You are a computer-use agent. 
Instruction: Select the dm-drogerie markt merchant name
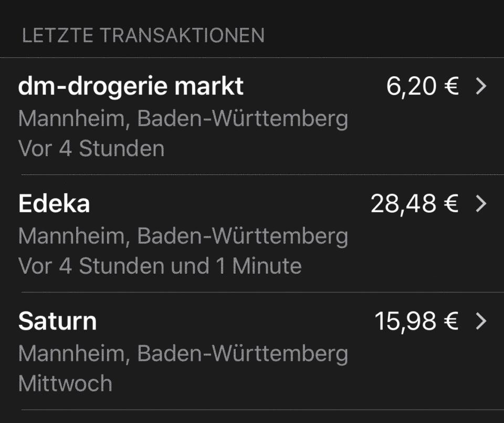tap(131, 87)
